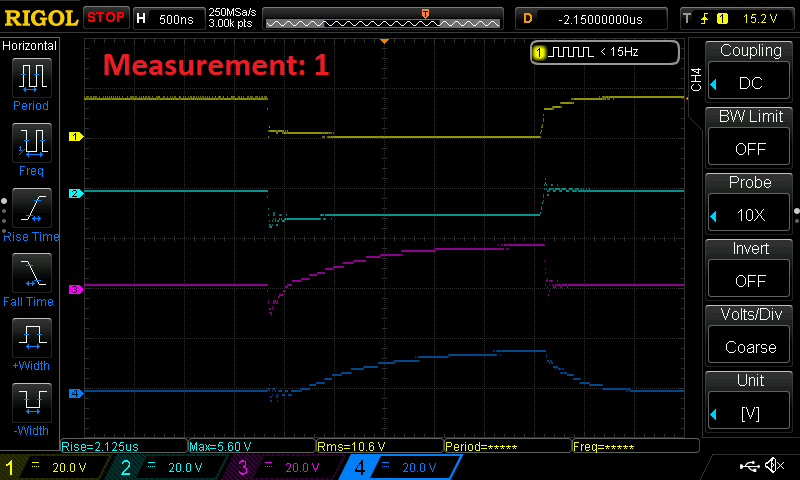Click the Period=***** measurement readout
Screen dimensions: 800x480
[x=508, y=446]
